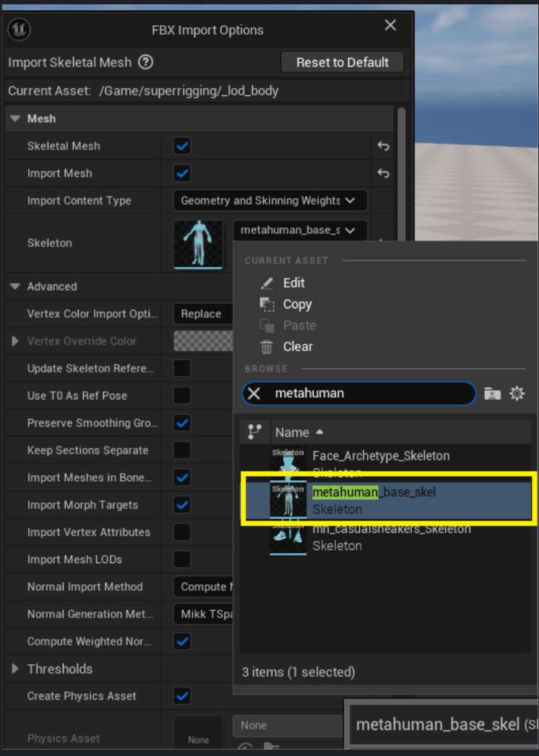Click the Face_Archetype_Skeleton thumbnail
The width and height of the screenshot is (539, 756).
[x=288, y=462]
